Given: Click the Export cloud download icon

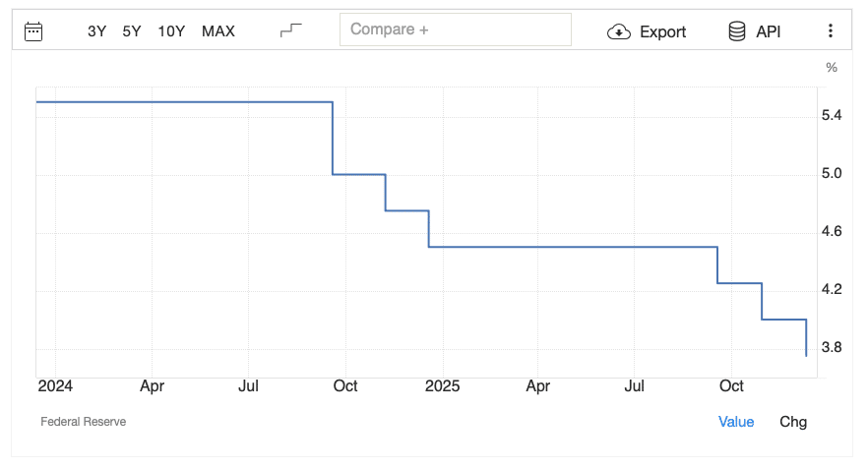Looking at the screenshot, I should tap(619, 31).
